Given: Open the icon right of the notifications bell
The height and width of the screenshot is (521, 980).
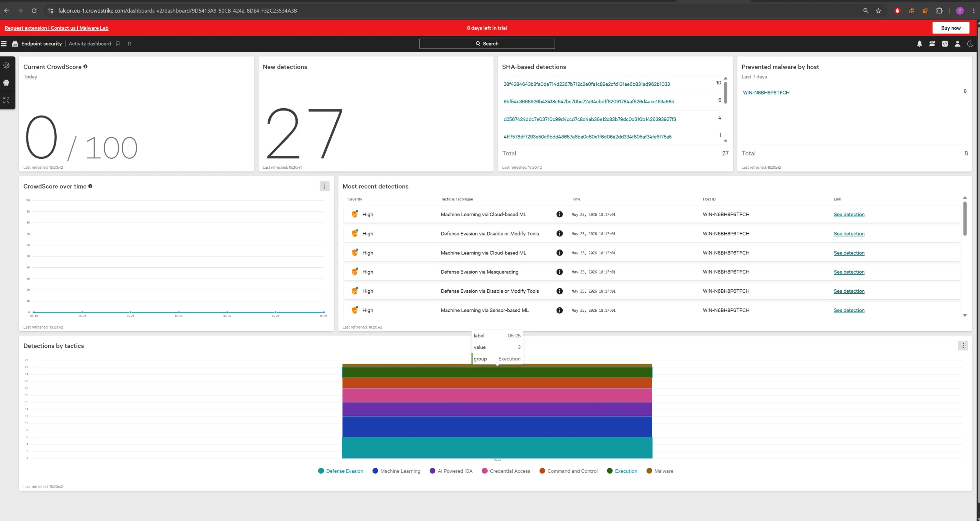Looking at the screenshot, I should (932, 44).
